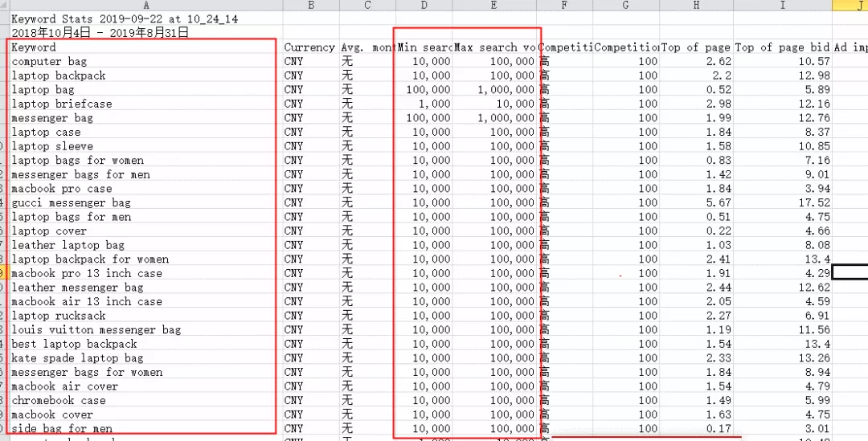Select the 'side bag for men' cell
Image resolution: width=868 pixels, height=441 pixels.
pyautogui.click(x=146, y=428)
